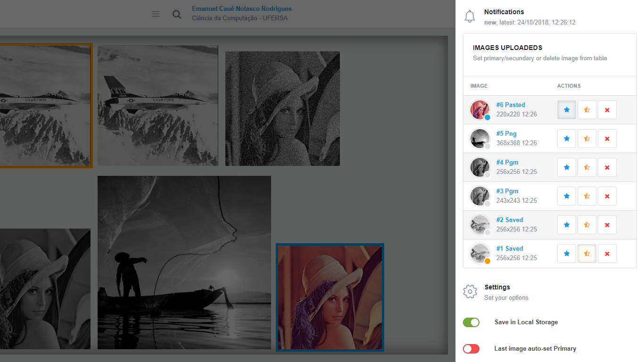Delete #3 Pgm image
The height and width of the screenshot is (362, 644).
pos(607,196)
